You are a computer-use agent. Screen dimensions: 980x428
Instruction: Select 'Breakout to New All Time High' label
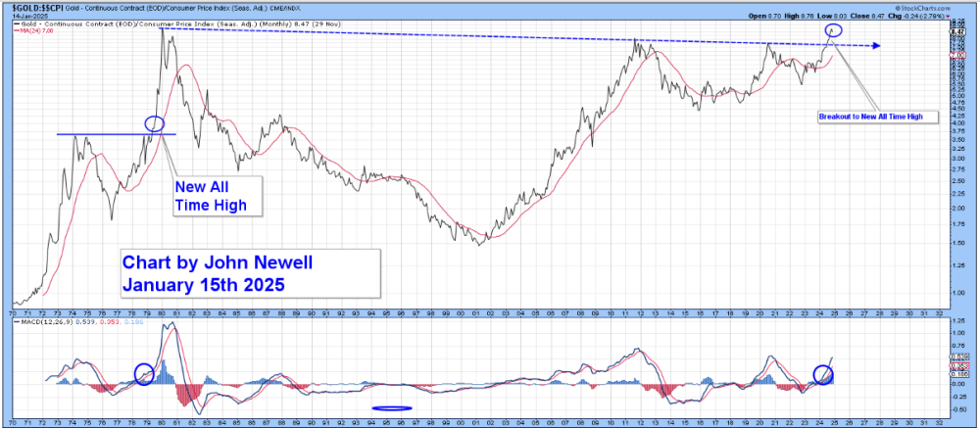click(x=878, y=116)
